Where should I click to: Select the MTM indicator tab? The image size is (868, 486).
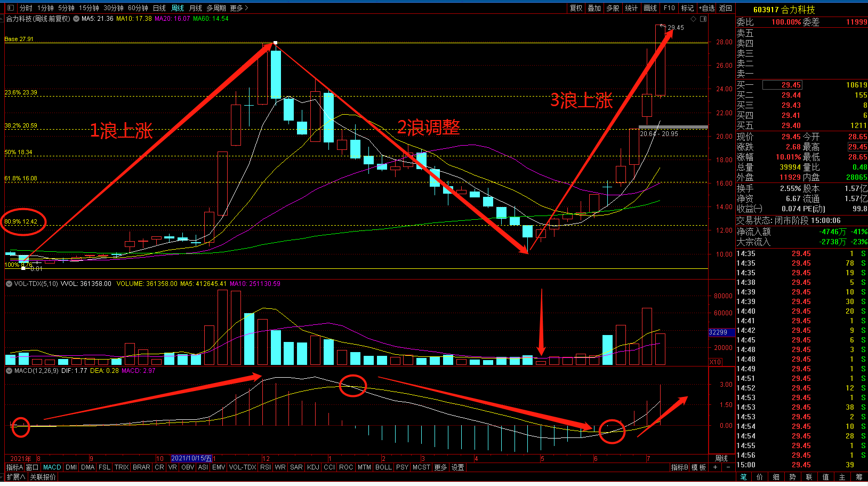[364, 467]
